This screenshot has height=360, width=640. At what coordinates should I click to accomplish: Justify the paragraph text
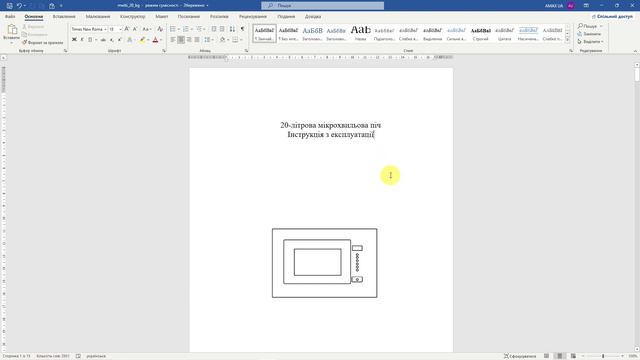click(197, 40)
